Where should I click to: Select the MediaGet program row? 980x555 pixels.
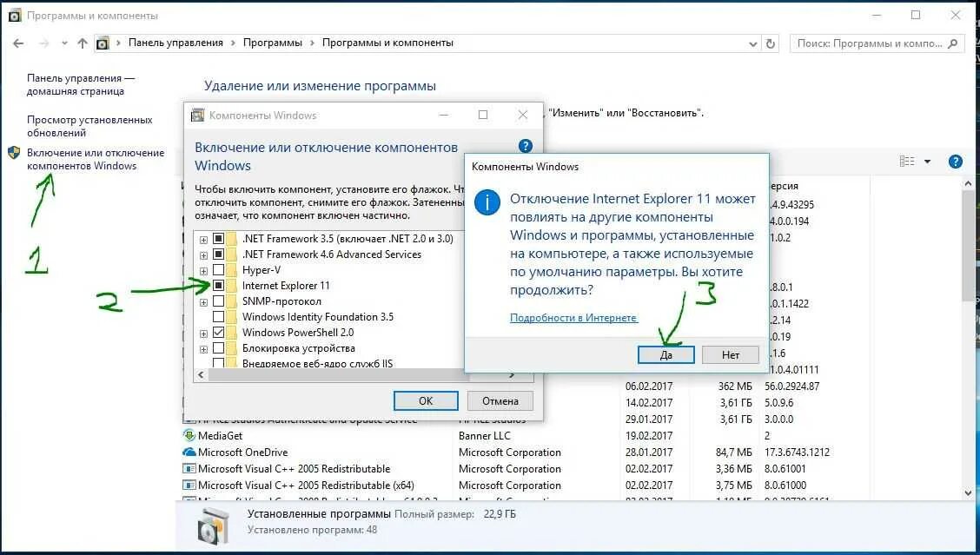tap(525, 436)
